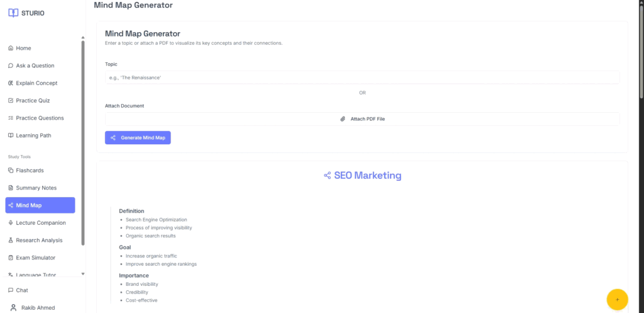Viewport: 644px width, 313px height.
Task: Click the Attach PDF File button
Action: click(362, 119)
